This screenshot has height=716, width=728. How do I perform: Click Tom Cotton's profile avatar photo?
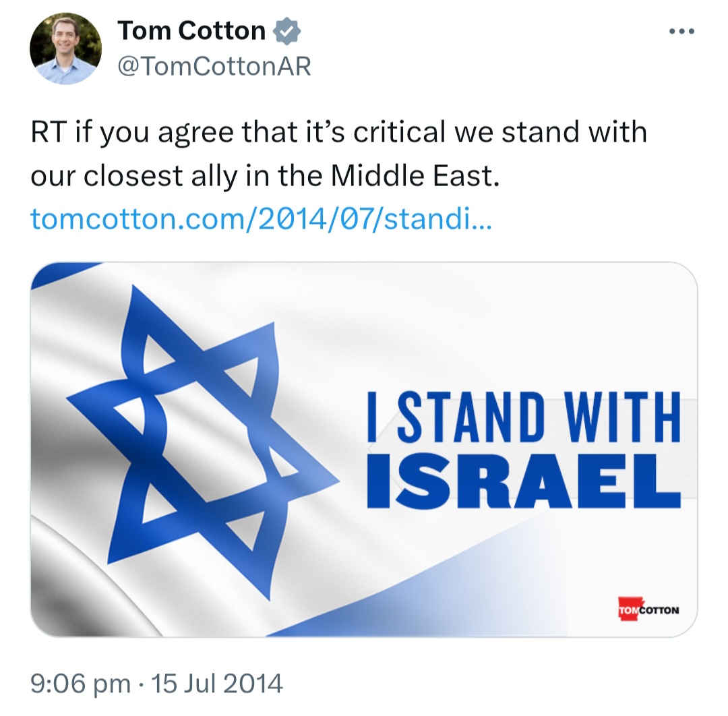coord(65,49)
